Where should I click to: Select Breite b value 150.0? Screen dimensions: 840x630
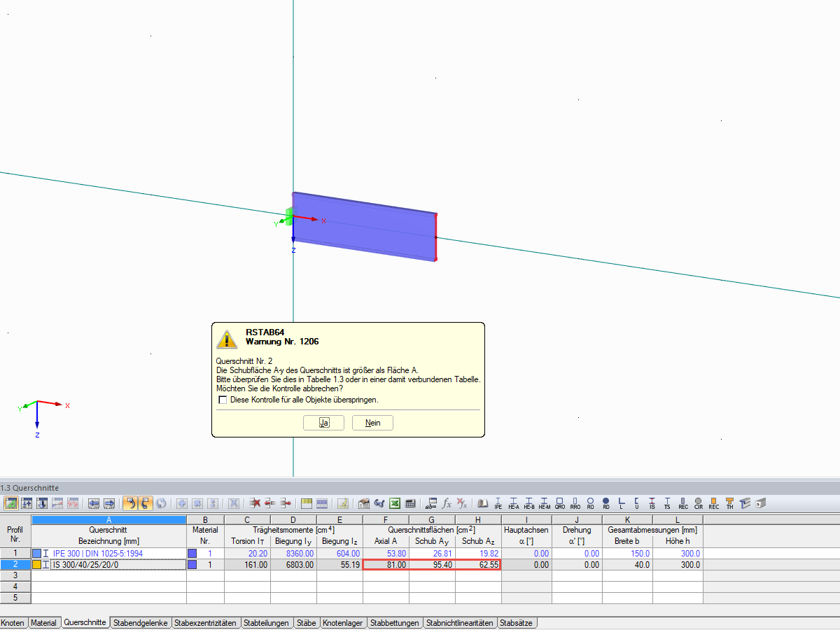click(x=627, y=554)
